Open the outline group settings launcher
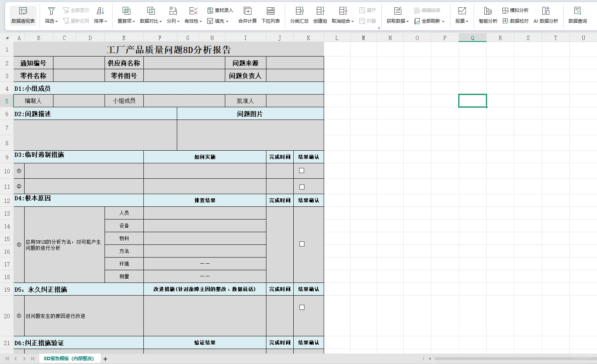 pos(379,28)
